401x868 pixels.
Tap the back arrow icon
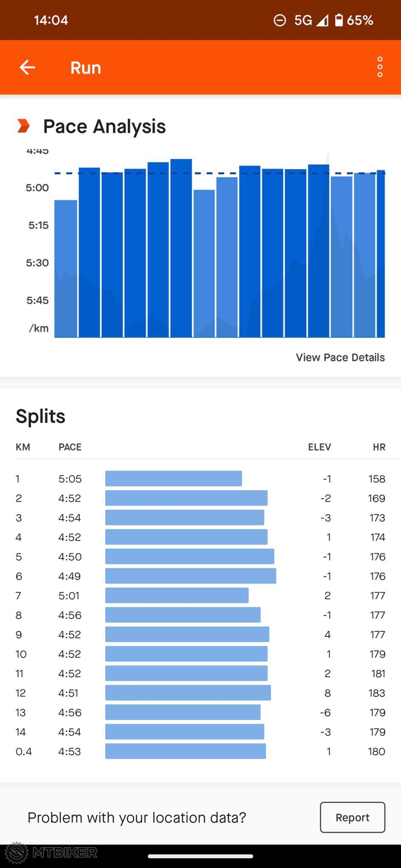(28, 67)
